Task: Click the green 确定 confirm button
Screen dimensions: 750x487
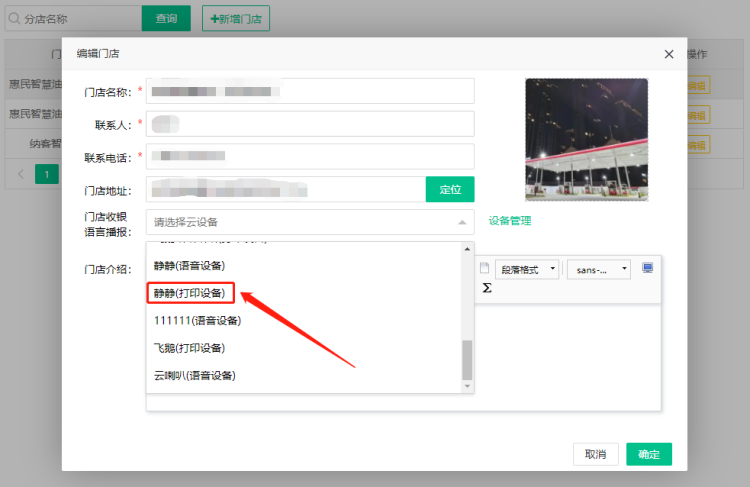Action: click(x=649, y=454)
